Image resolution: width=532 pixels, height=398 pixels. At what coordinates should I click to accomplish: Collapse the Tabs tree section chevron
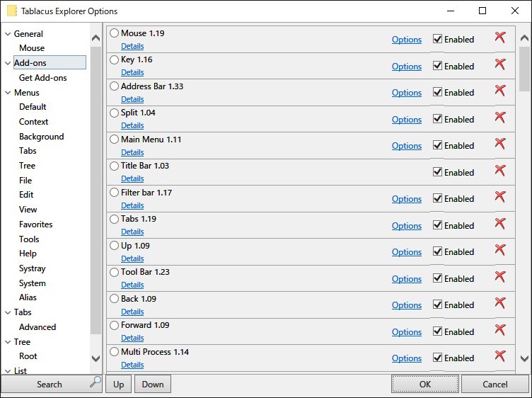8,312
